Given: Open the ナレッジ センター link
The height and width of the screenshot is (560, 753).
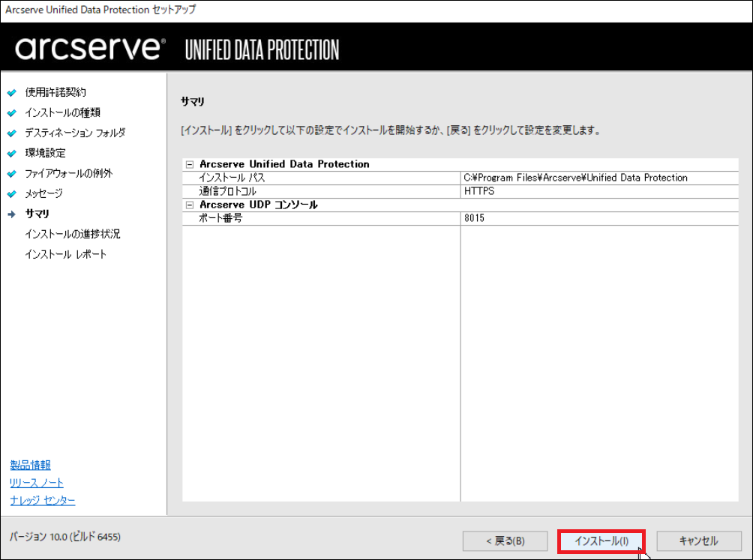Looking at the screenshot, I should pos(42,500).
